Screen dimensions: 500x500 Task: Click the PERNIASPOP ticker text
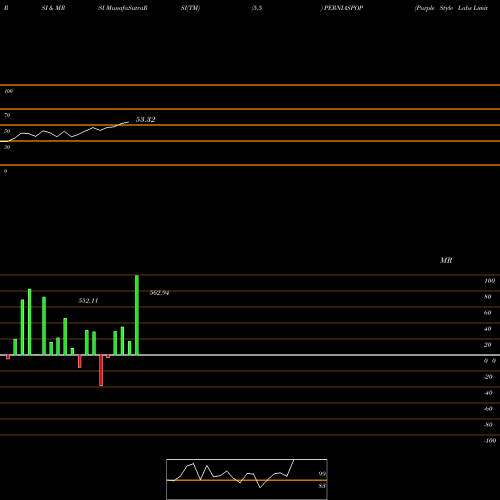(x=343, y=8)
